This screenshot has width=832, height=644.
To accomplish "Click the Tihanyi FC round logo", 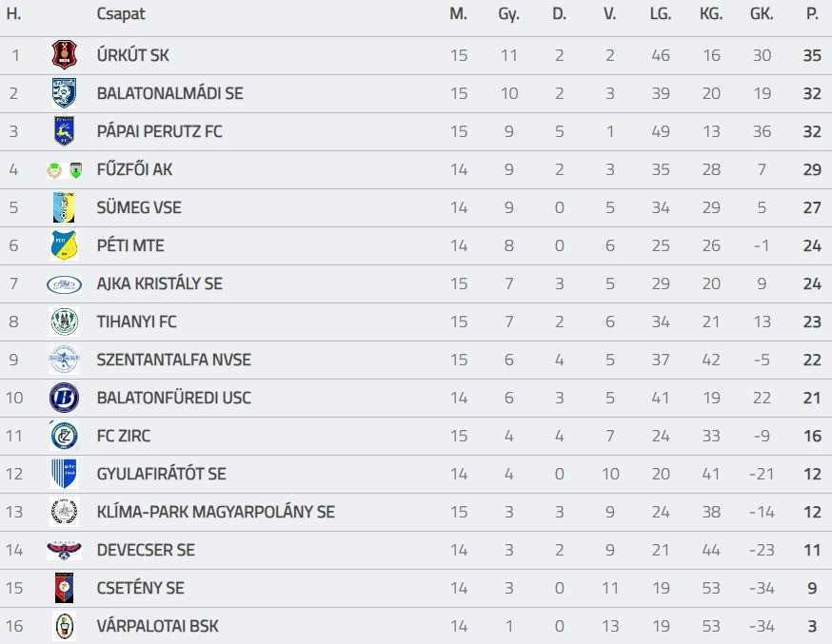I will pos(64,322).
